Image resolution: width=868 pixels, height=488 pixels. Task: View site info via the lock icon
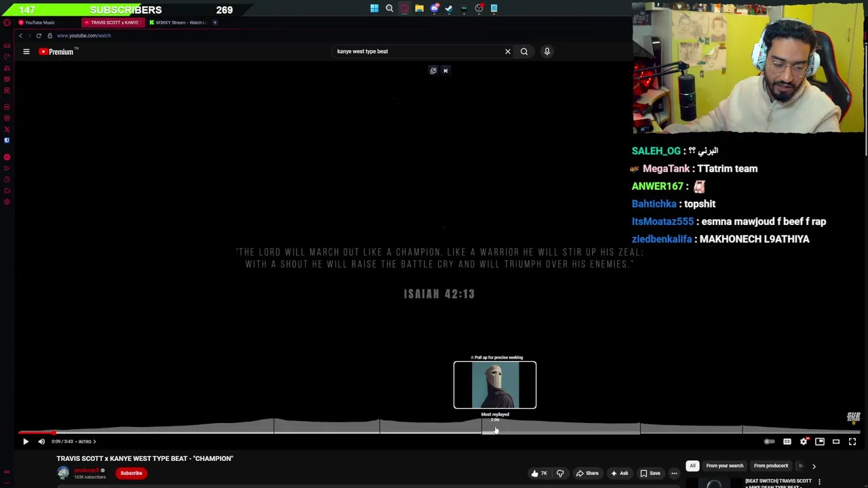click(x=50, y=35)
